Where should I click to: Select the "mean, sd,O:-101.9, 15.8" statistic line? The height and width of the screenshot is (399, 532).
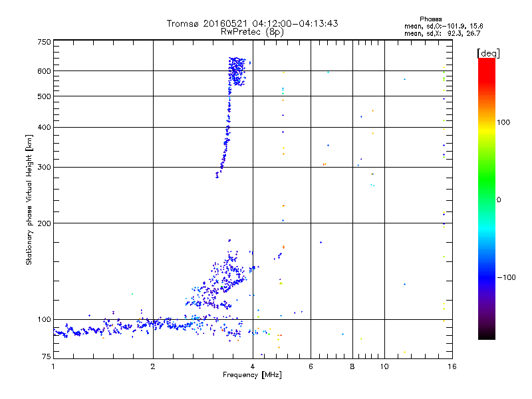coord(444,27)
